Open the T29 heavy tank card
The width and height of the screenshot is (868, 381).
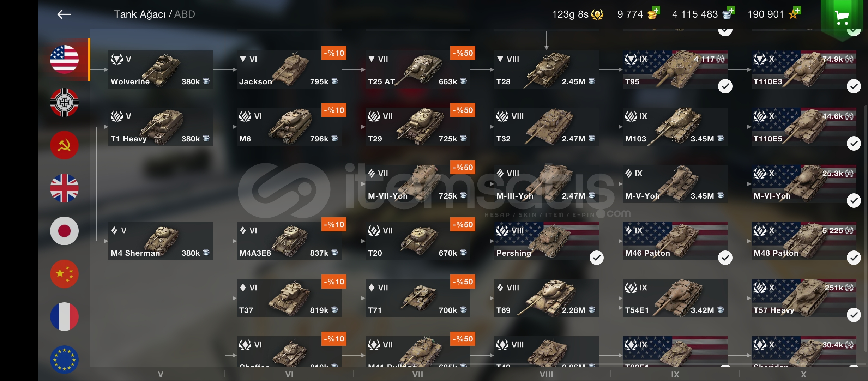click(418, 127)
